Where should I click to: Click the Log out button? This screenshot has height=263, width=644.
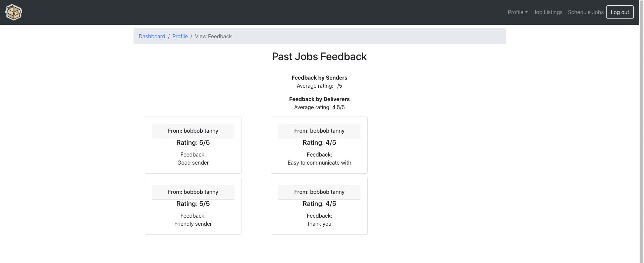coord(620,12)
